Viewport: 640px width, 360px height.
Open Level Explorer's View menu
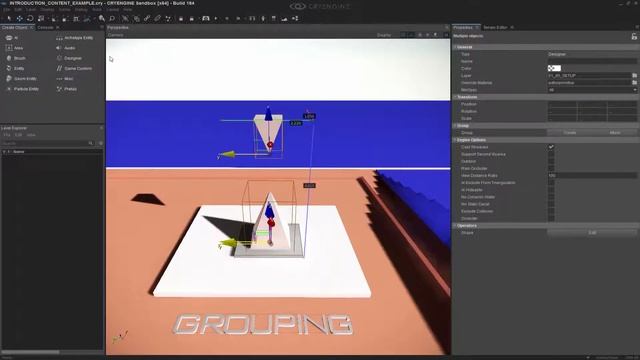pyautogui.click(x=31, y=135)
